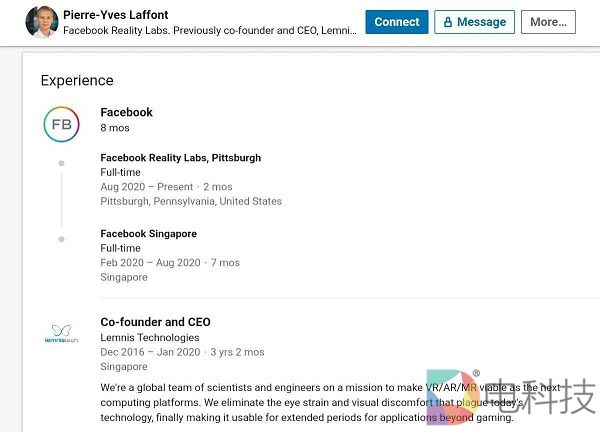Open the Facebook FB company logo
This screenshot has height=432, width=600.
tap(61, 124)
